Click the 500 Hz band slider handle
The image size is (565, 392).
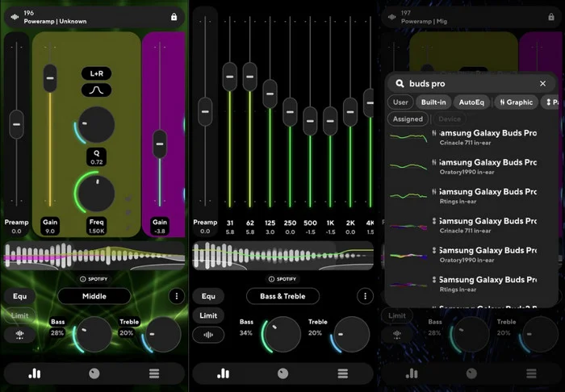[310, 121]
